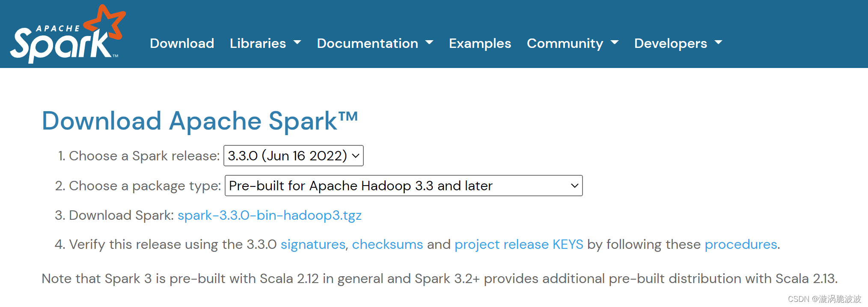Image resolution: width=868 pixels, height=307 pixels.
Task: Click the note about Scala 2.12
Action: 440,279
